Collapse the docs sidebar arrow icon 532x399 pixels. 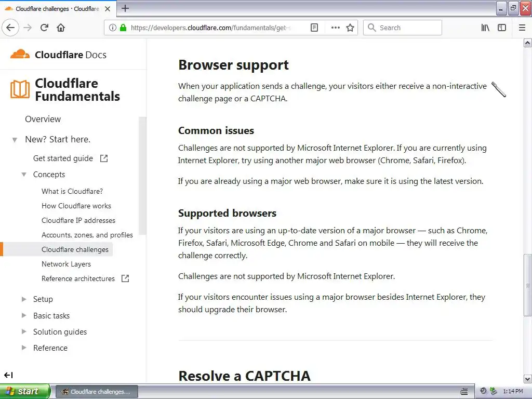click(8, 375)
